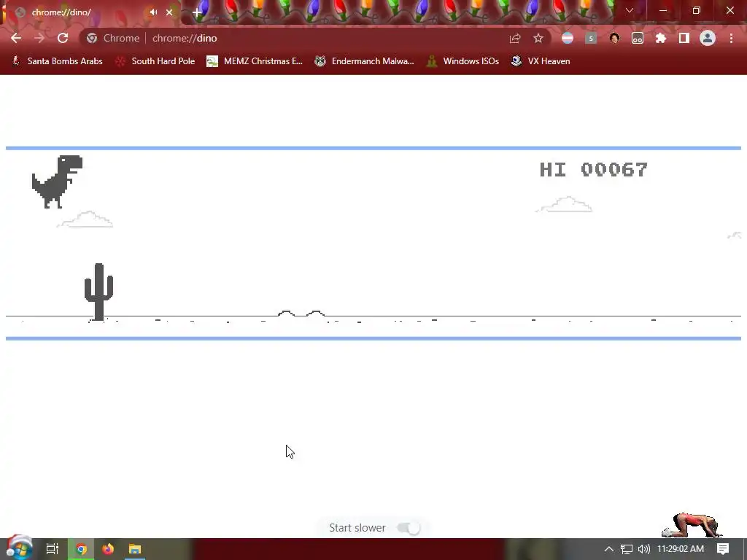Click the cactus obstacle in the game
The width and height of the screenshot is (747, 560).
98,292
